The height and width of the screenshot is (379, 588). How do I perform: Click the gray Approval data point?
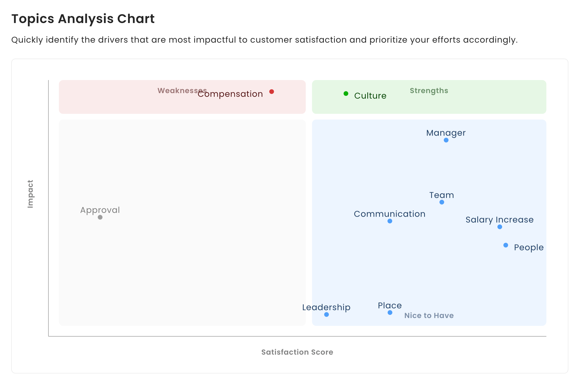pos(100,217)
